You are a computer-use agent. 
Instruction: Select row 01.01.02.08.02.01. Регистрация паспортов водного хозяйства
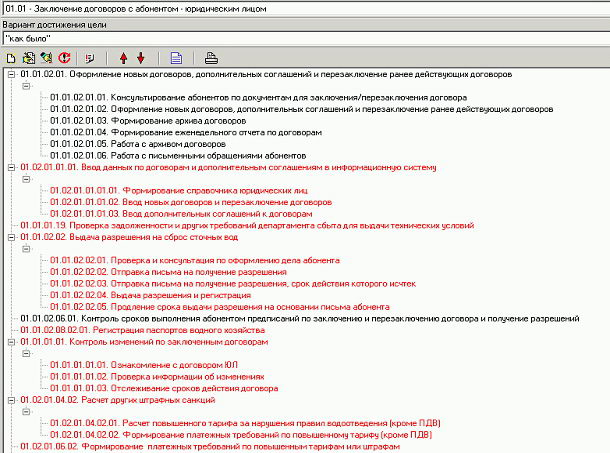coord(142,330)
